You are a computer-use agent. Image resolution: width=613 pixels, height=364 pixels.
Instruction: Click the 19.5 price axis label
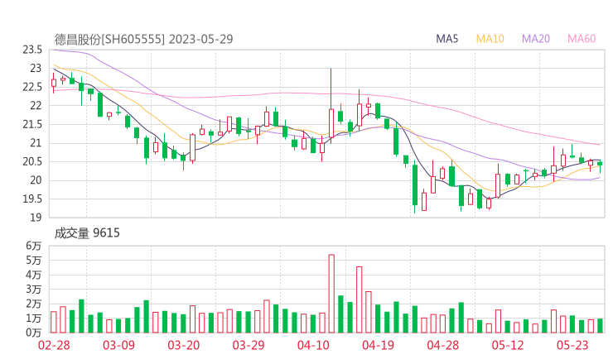click(32, 199)
